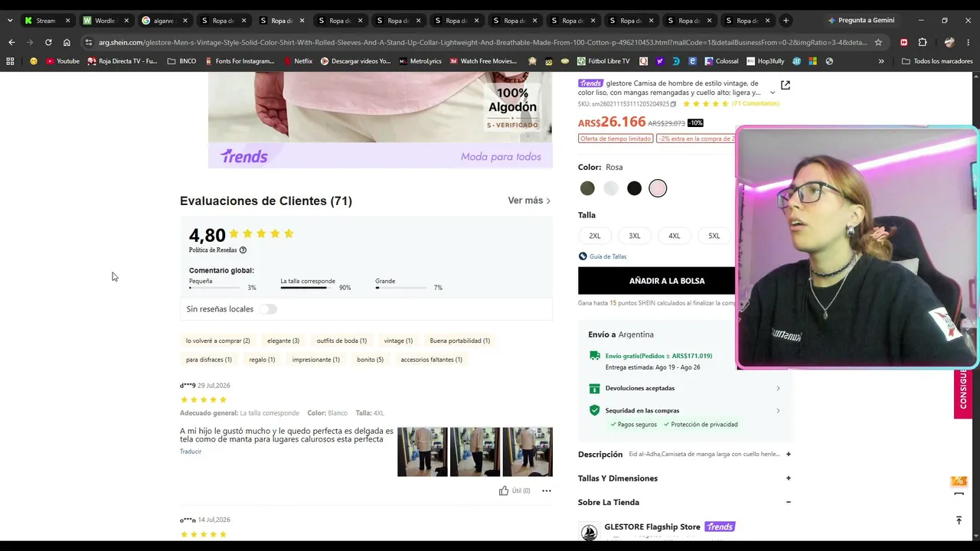
Task: Close the algarve tab
Action: point(185,21)
